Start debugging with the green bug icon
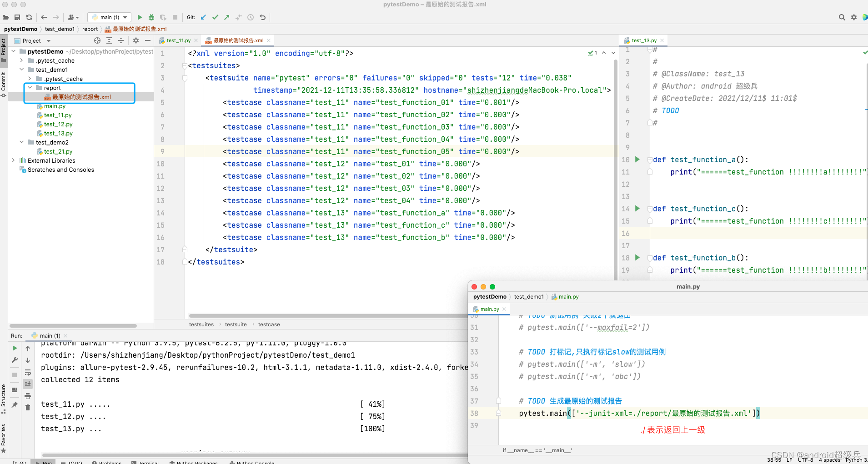Image resolution: width=868 pixels, height=464 pixels. pos(151,17)
